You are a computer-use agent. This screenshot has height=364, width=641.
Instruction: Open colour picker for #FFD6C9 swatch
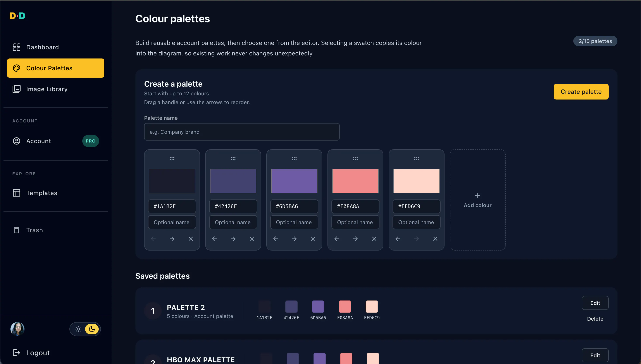point(416,181)
